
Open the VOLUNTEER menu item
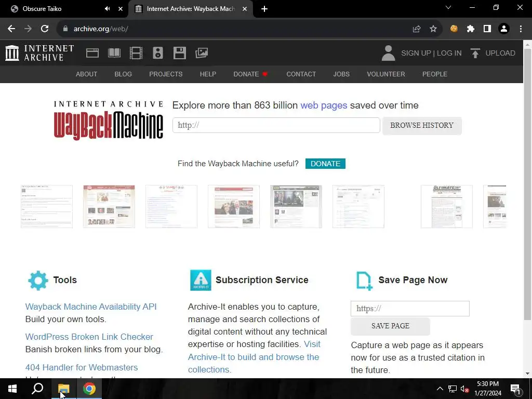[x=386, y=74]
